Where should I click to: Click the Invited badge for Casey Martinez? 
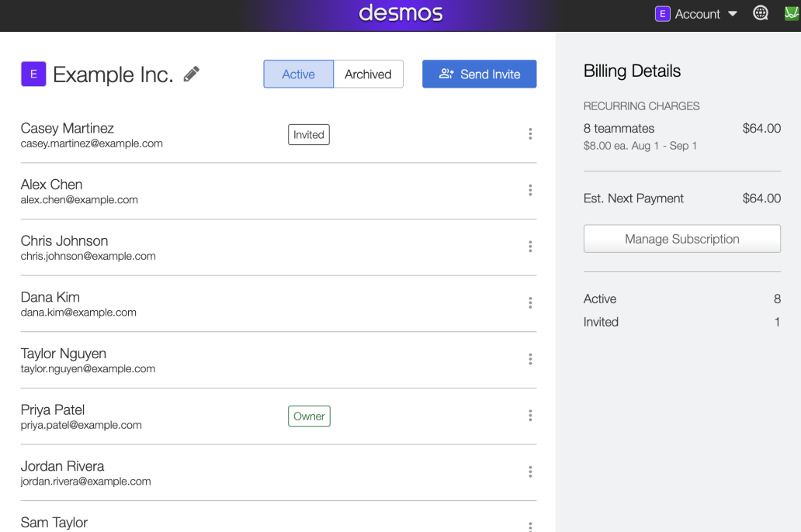click(x=309, y=135)
